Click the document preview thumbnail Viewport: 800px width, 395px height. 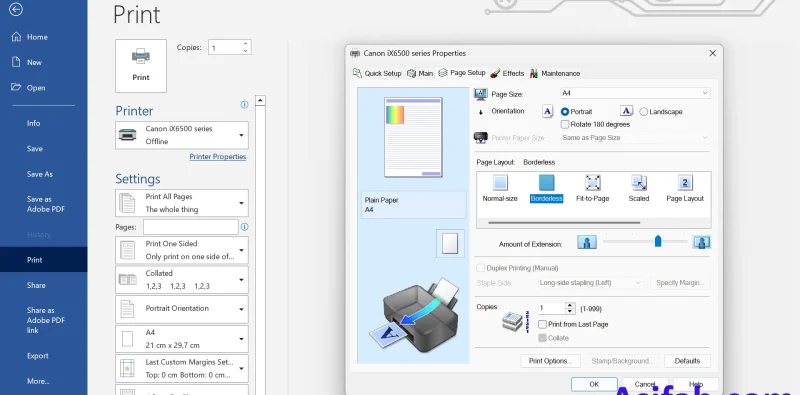pyautogui.click(x=413, y=137)
